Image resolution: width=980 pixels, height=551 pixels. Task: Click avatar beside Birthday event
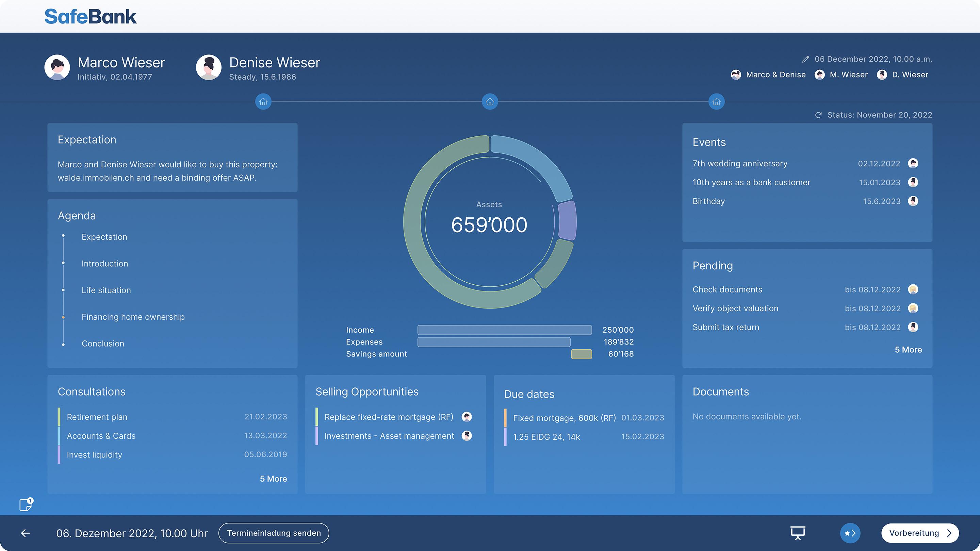point(913,201)
